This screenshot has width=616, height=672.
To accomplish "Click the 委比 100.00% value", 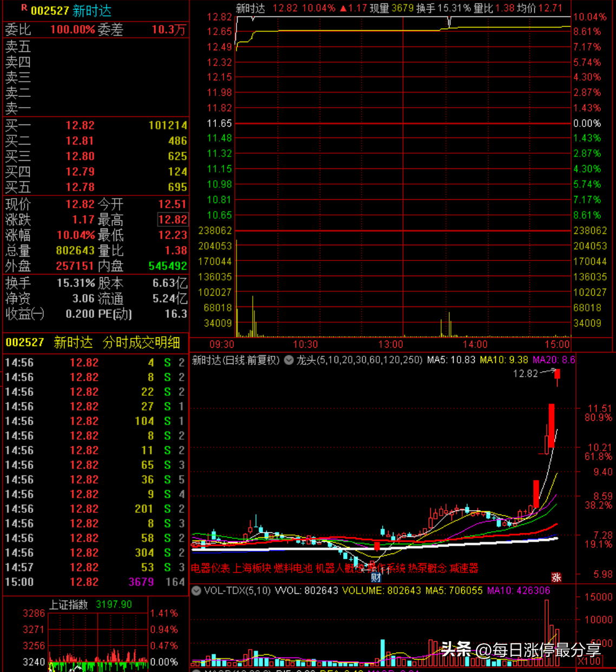I will tap(73, 30).
